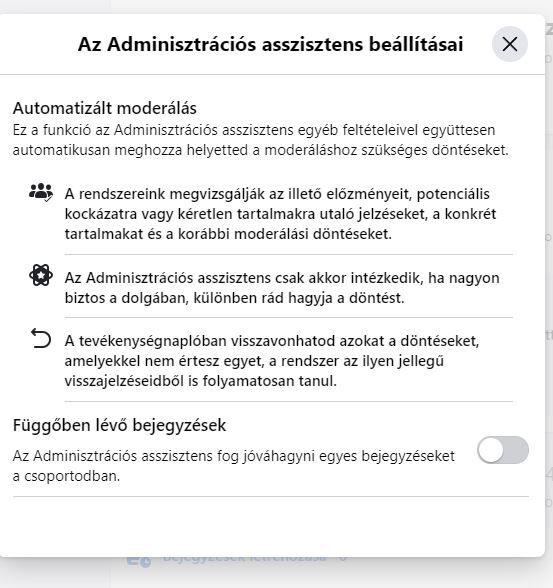Close the Adminisztrációs asszisztens settings dialog
Viewport: 553px width, 588px height.
click(x=510, y=44)
